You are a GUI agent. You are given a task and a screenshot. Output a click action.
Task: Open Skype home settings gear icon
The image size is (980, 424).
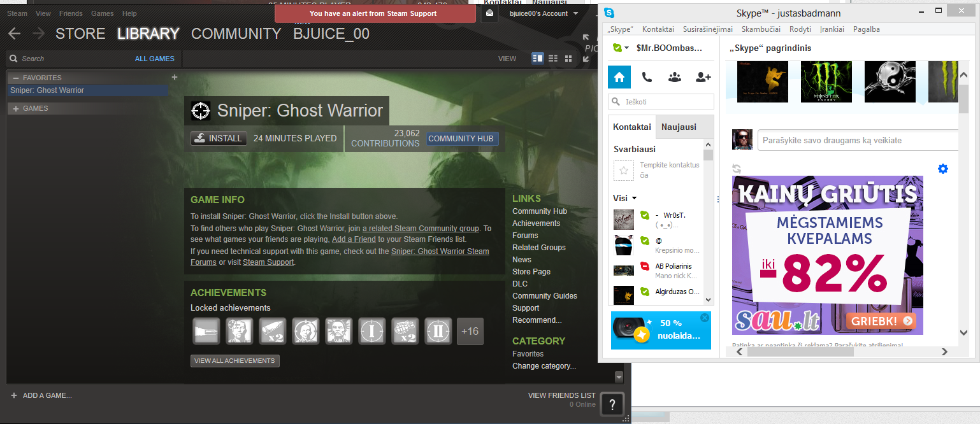pyautogui.click(x=943, y=169)
